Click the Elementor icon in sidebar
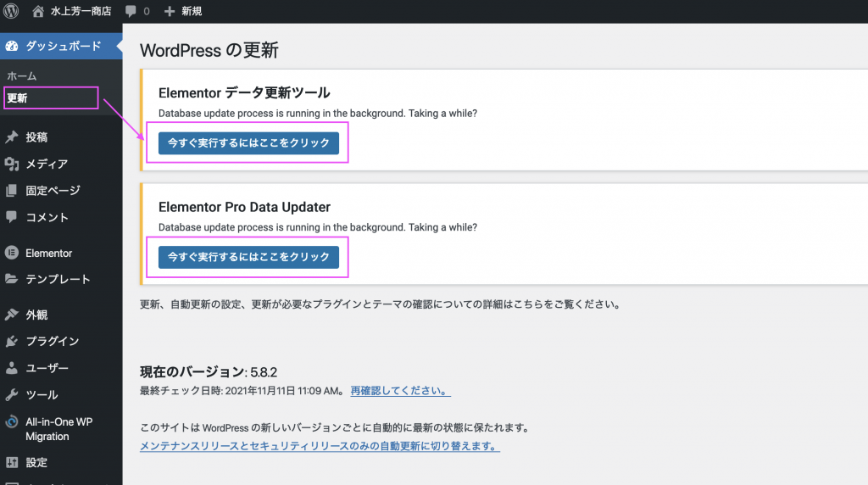The height and width of the screenshot is (485, 868). (x=12, y=253)
